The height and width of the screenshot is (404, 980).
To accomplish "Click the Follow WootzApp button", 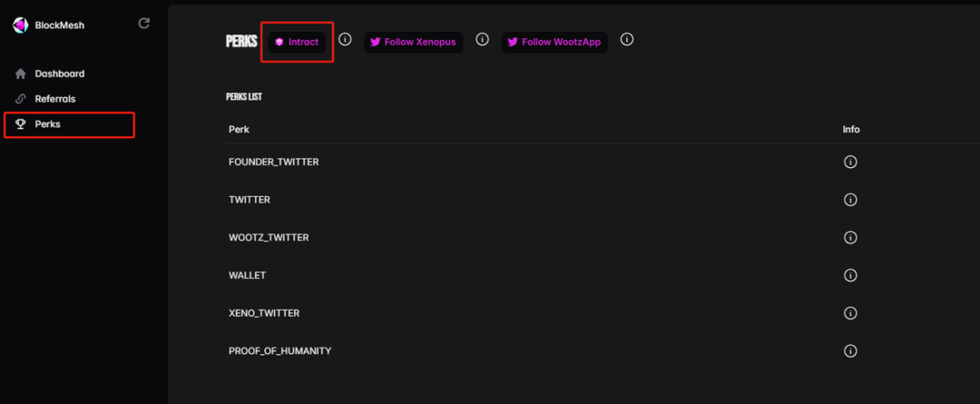I will [554, 43].
